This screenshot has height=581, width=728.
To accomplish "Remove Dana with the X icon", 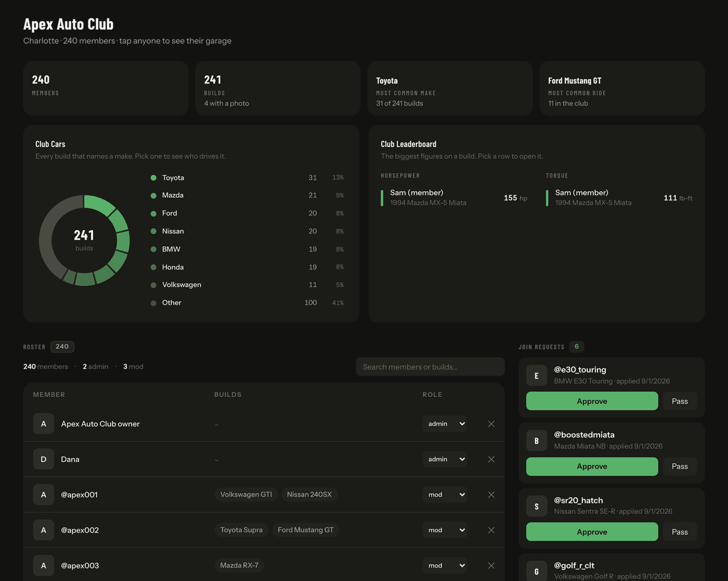I will click(491, 459).
